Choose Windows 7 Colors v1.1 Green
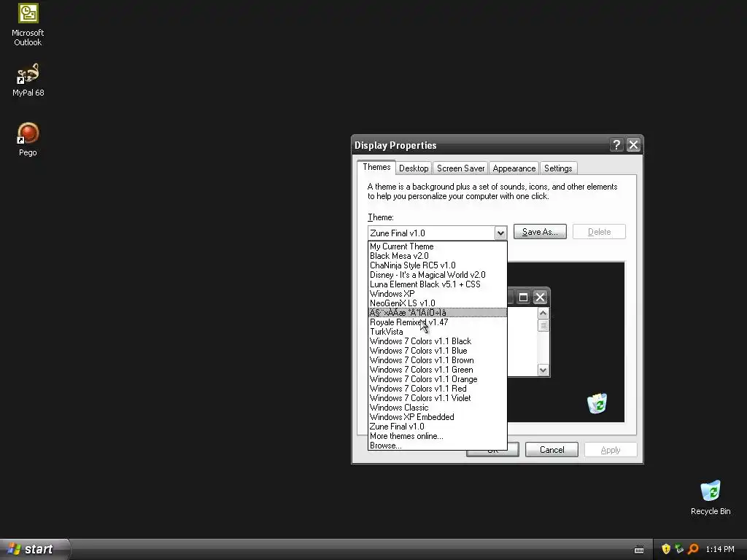Viewport: 747px width, 560px height. [438, 370]
